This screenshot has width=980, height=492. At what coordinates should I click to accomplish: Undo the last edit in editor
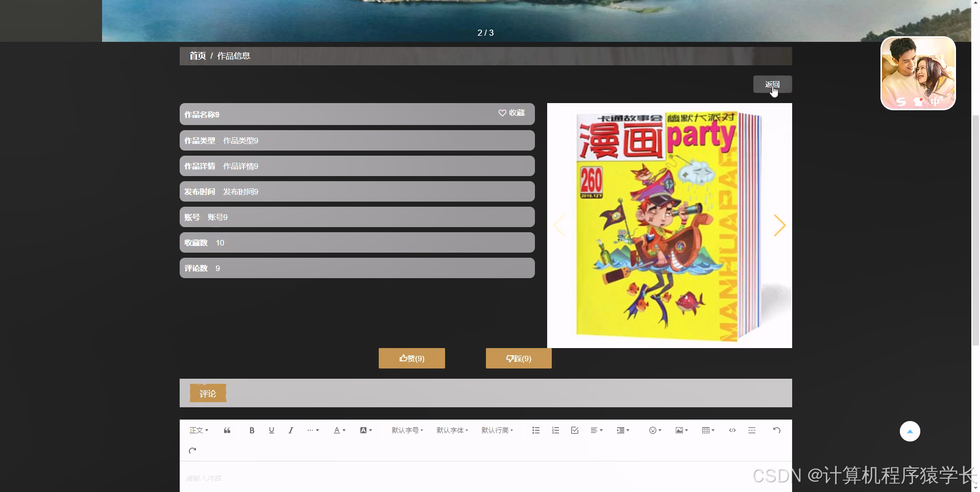[x=776, y=430]
